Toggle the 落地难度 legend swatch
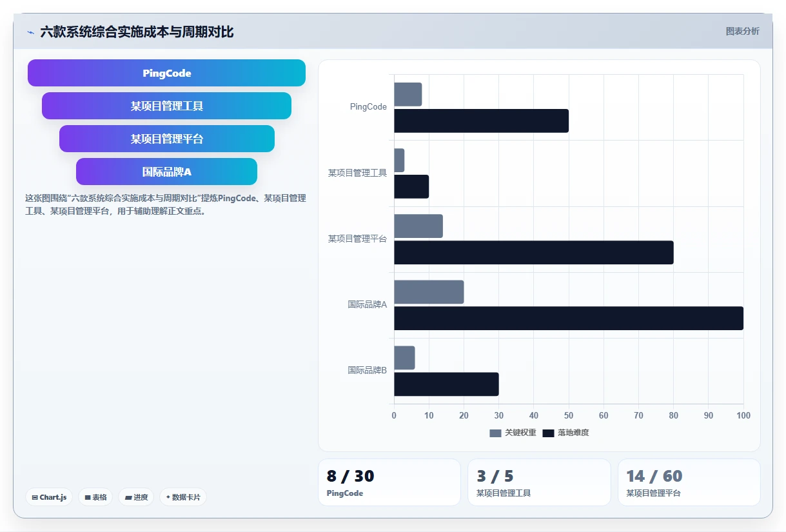This screenshot has width=786, height=532. pos(548,433)
